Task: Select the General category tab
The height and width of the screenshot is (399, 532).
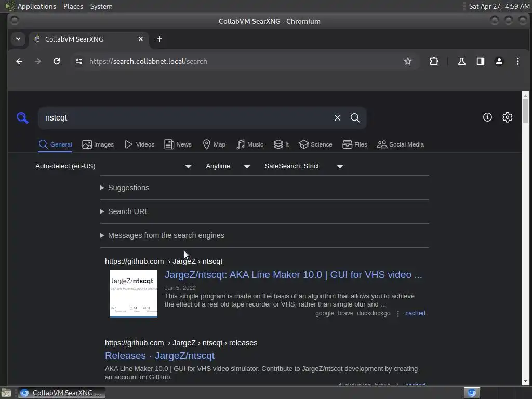Action: tap(55, 144)
